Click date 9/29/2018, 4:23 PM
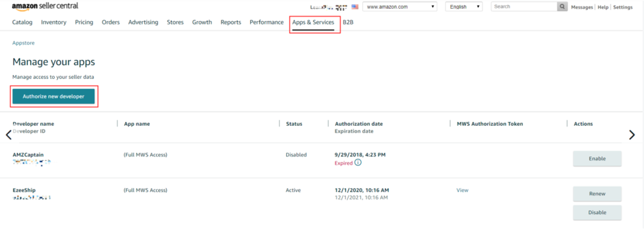The image size is (644, 229). pos(360,155)
